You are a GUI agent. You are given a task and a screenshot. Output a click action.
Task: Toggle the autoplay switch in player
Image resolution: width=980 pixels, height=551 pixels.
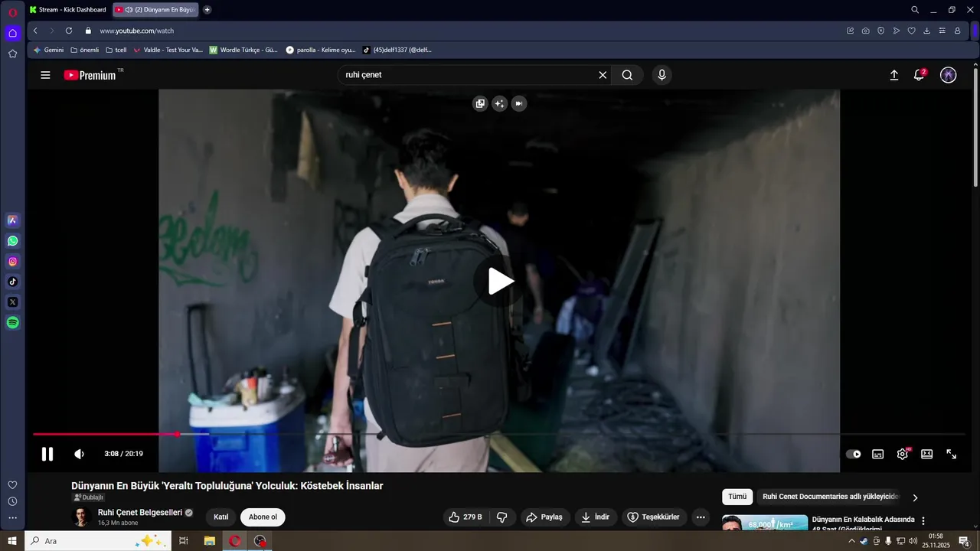point(854,454)
